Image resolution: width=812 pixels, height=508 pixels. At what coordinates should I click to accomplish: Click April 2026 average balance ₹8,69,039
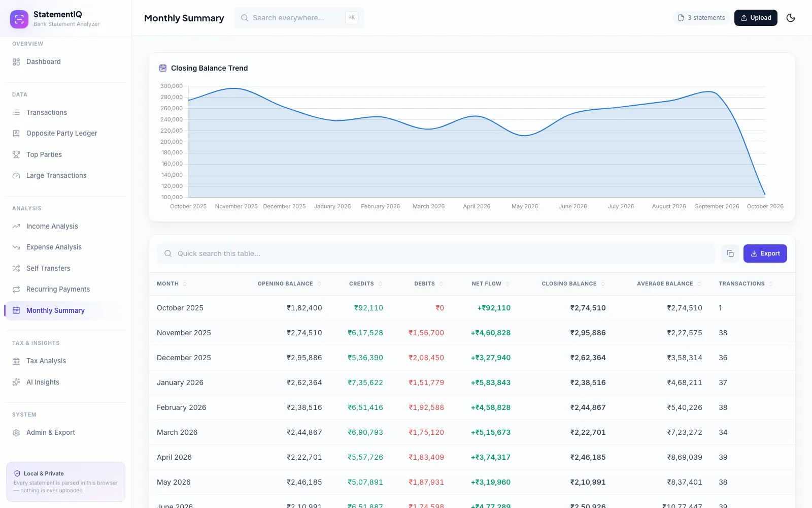pos(685,457)
